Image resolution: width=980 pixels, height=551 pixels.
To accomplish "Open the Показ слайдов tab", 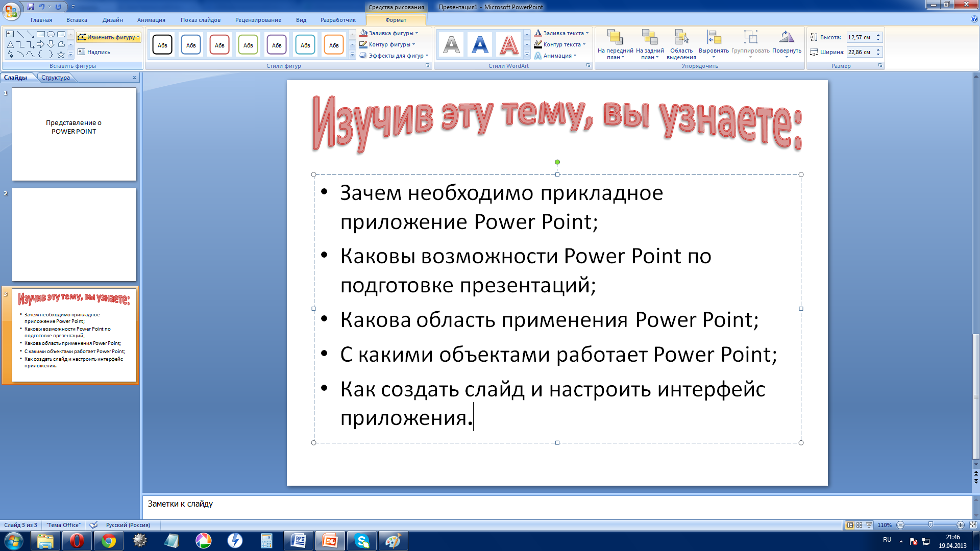I will pyautogui.click(x=201, y=20).
